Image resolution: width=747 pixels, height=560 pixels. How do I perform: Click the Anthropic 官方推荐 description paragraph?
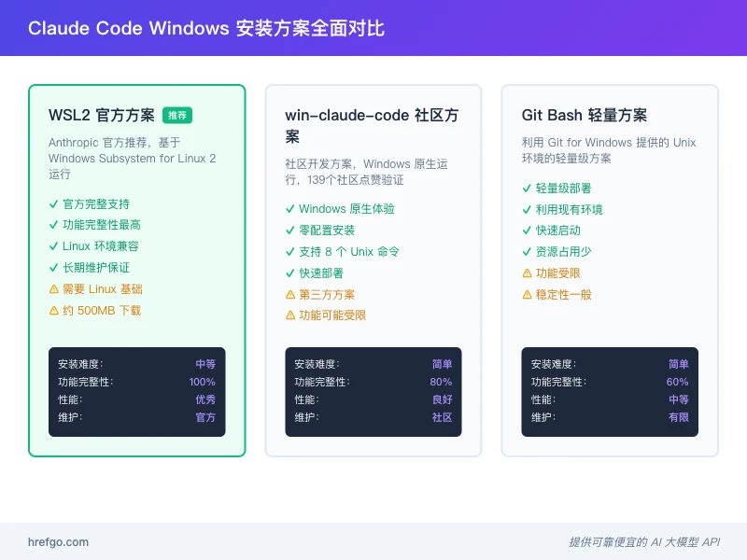click(x=132, y=158)
